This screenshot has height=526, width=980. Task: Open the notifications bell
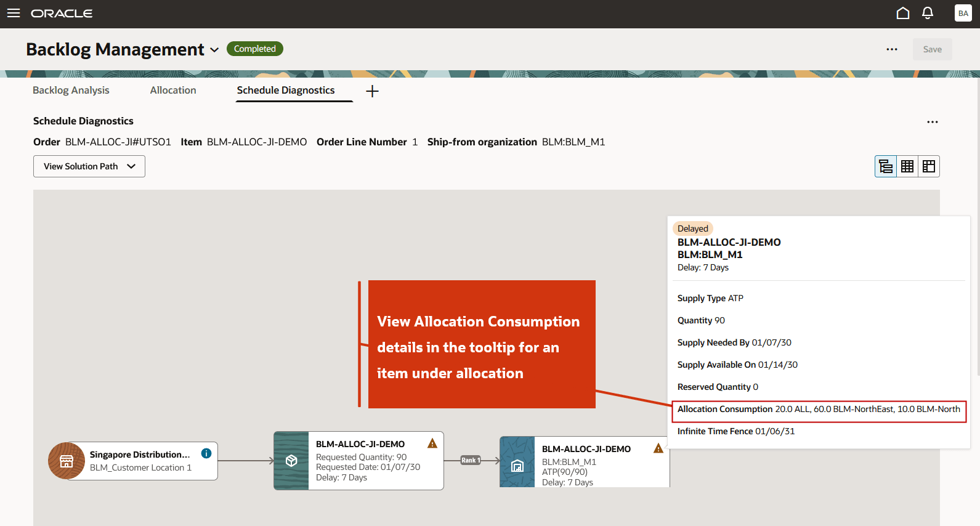(x=928, y=13)
